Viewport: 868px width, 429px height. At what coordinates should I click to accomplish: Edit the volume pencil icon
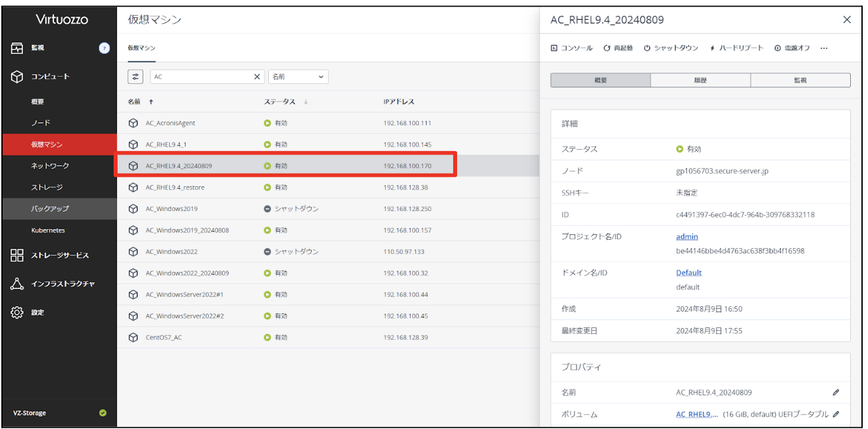point(836,414)
